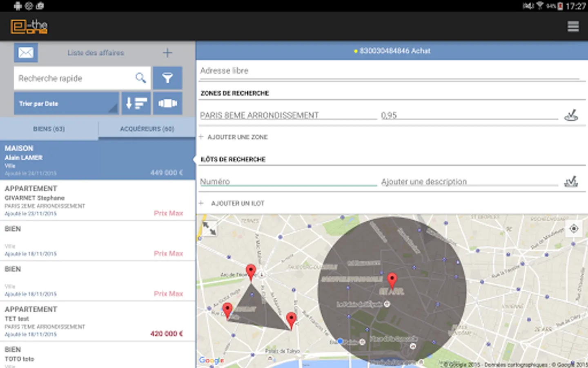Select the red marker at Arc de Triomphe

coord(251,272)
